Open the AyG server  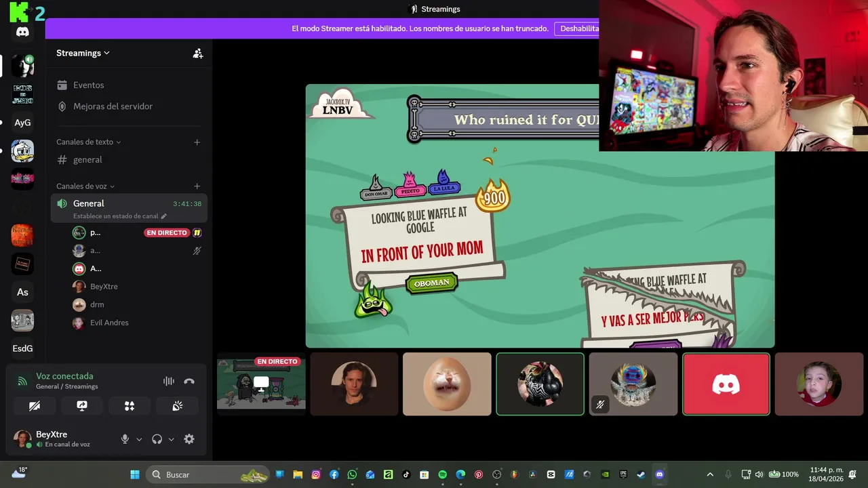click(x=22, y=123)
